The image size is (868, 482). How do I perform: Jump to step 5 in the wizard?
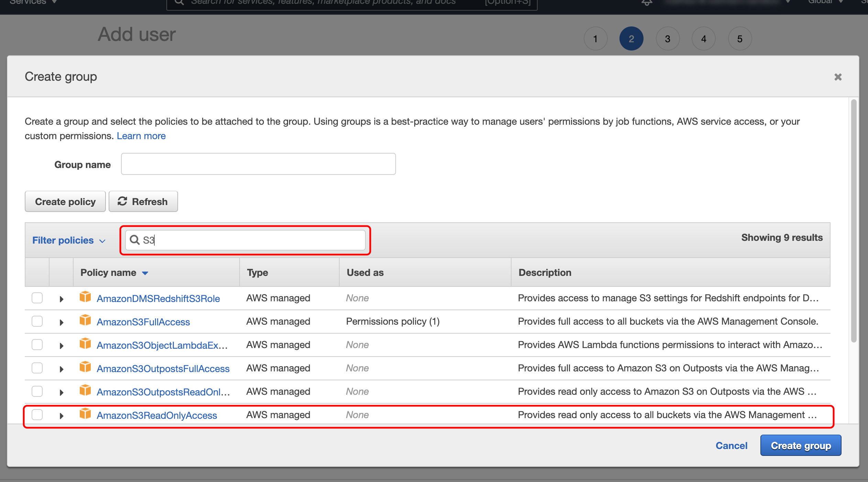click(x=740, y=38)
